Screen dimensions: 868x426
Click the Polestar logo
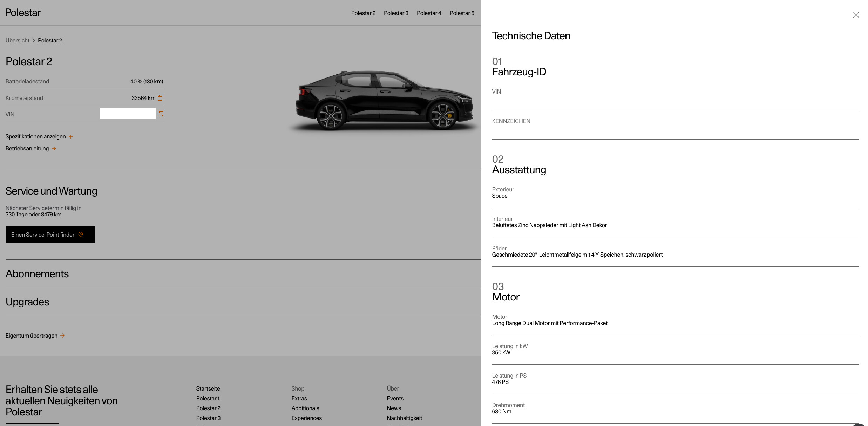click(23, 13)
